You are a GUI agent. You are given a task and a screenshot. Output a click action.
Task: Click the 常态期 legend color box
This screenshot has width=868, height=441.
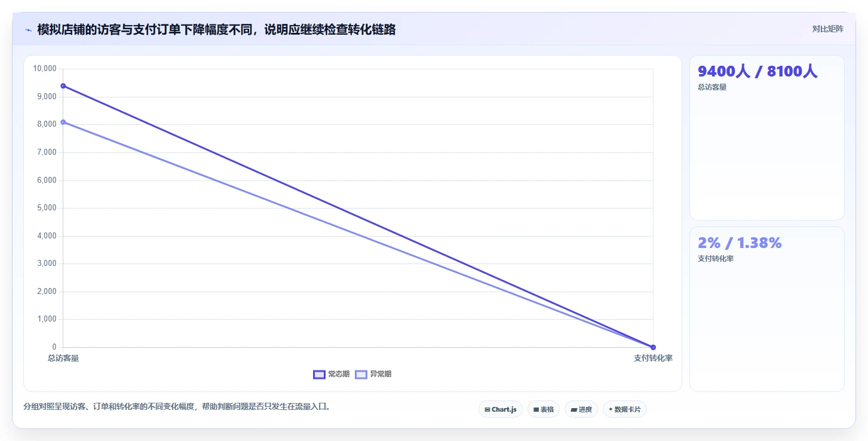(x=319, y=374)
